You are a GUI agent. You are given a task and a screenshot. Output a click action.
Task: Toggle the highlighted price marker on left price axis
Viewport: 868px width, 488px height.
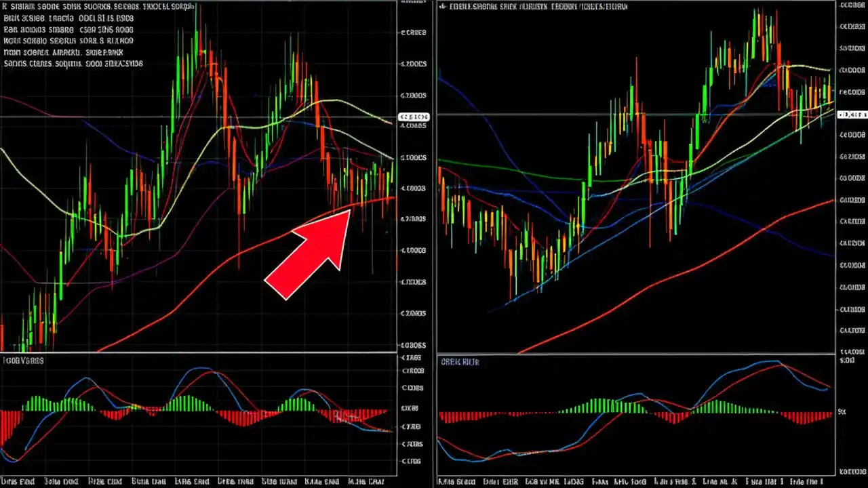pos(414,117)
